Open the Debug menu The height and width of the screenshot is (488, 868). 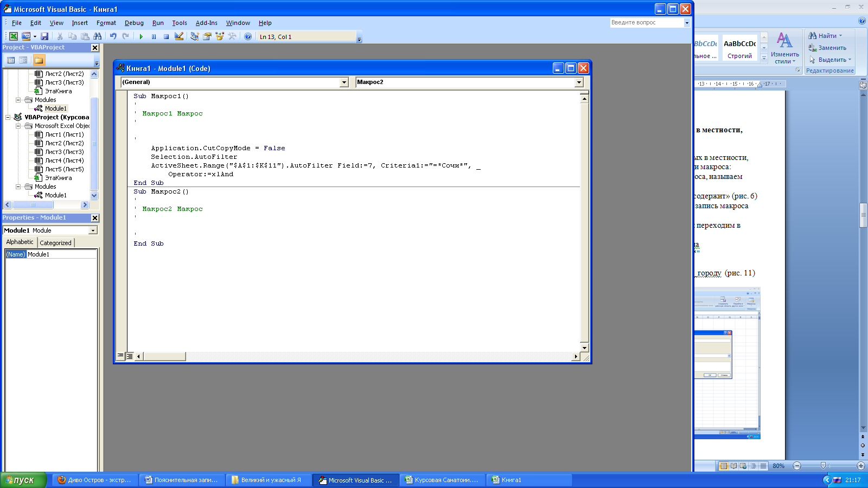pyautogui.click(x=134, y=23)
